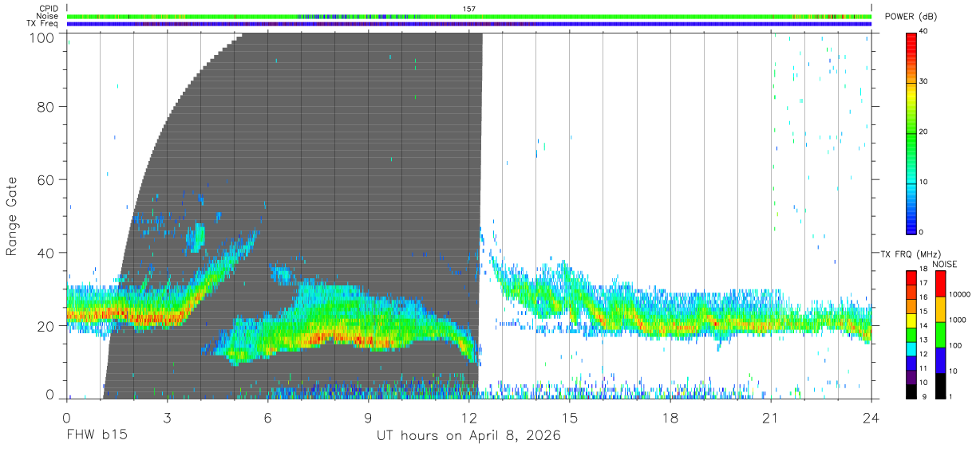The image size is (980, 452).
Task: Click the Noise row label at top left
Action: 49,16
